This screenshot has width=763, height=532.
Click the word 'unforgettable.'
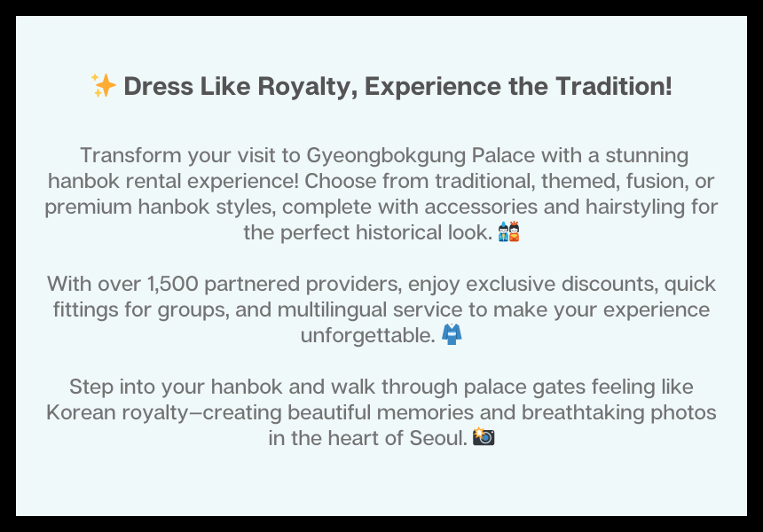click(x=368, y=335)
